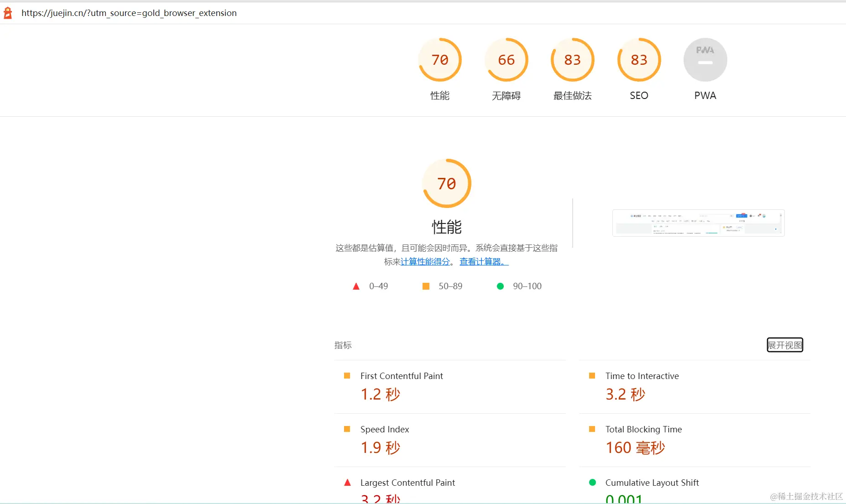Image resolution: width=846 pixels, height=504 pixels.
Task: Click the Lighthouse logo icon
Action: pos(8,13)
